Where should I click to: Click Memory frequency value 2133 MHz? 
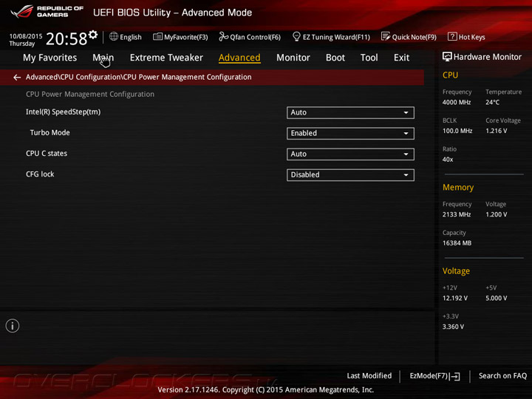457,214
